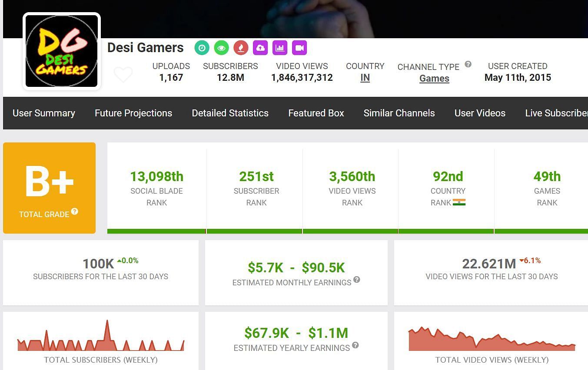Open help for Estimated Yearly Earnings
Image resolution: width=588 pixels, height=370 pixels.
tap(355, 345)
